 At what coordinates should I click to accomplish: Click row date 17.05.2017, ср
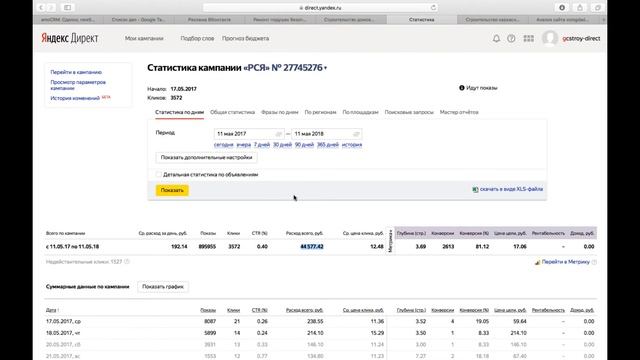coord(63,322)
